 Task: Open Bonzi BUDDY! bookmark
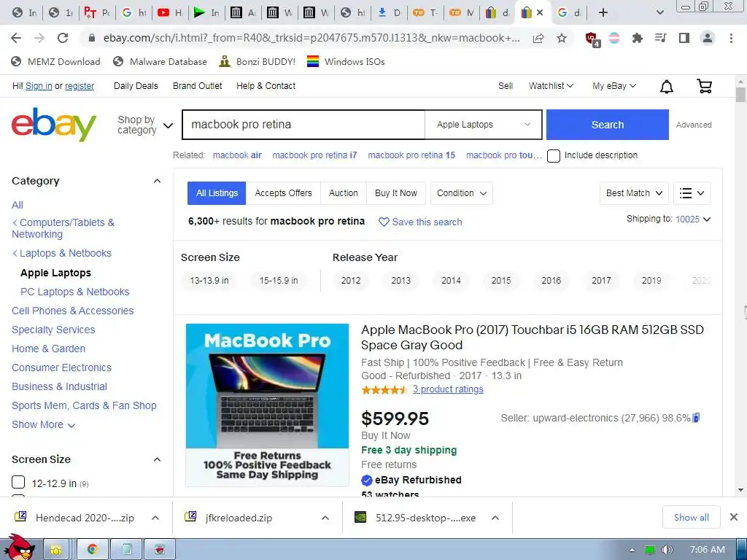(258, 62)
